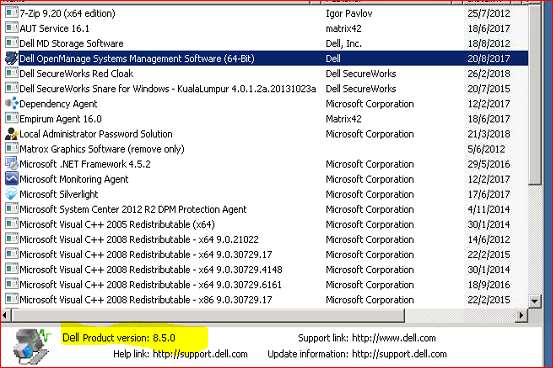This screenshot has width=553, height=368.
Task: Select the Microsoft Monitoring Agent entry
Action: click(74, 179)
